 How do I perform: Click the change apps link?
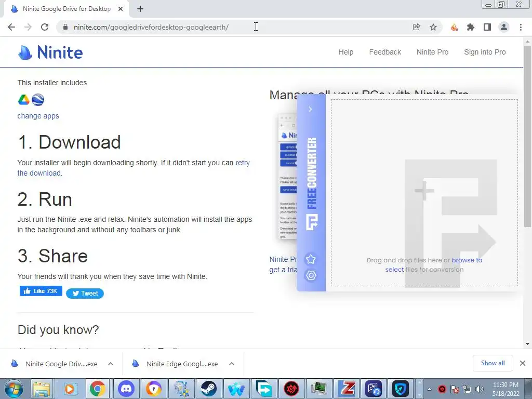[38, 116]
